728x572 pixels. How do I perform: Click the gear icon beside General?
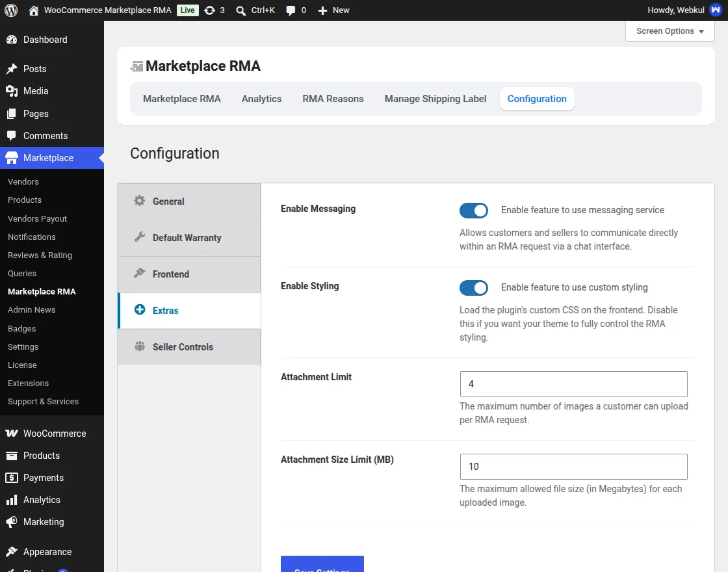pyautogui.click(x=139, y=201)
